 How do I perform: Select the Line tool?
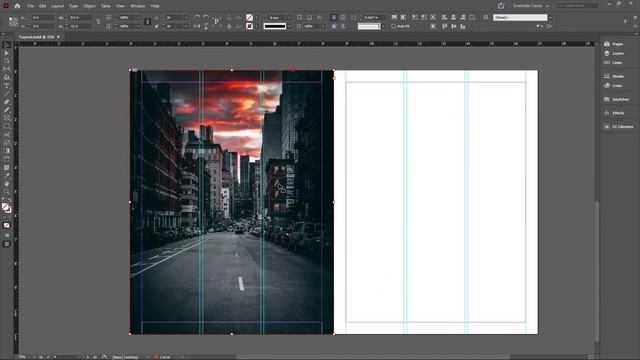click(7, 94)
